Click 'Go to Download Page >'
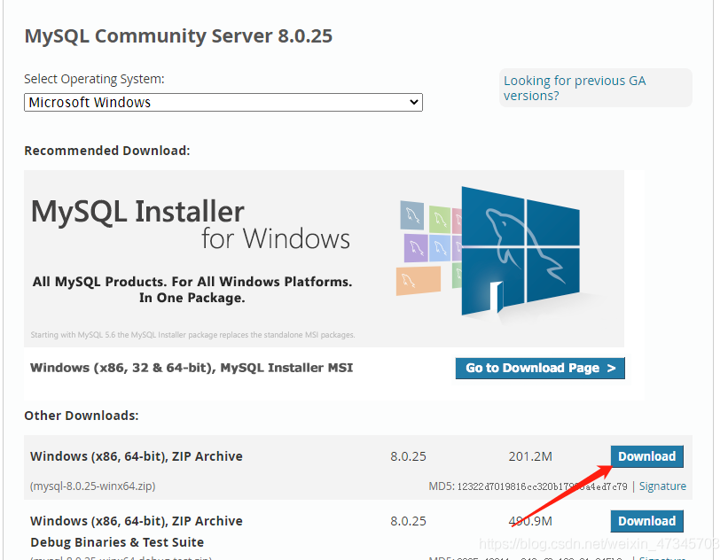The width and height of the screenshot is (728, 560). [x=540, y=368]
